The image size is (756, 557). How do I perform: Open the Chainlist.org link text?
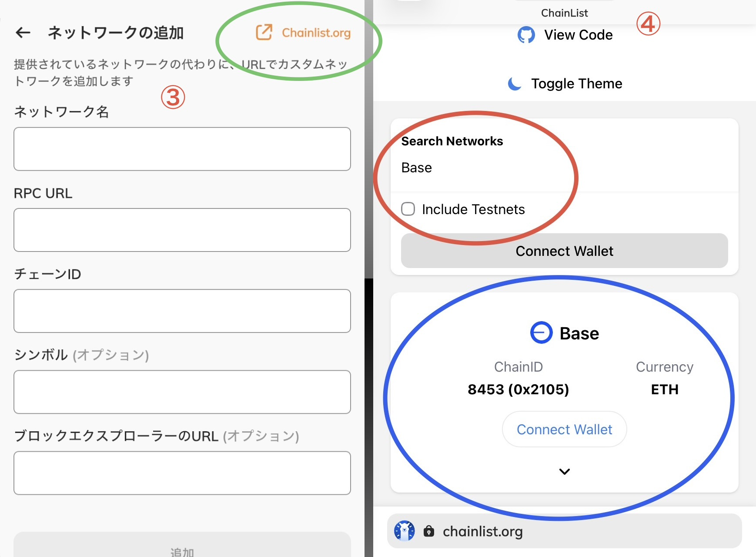[x=316, y=33]
